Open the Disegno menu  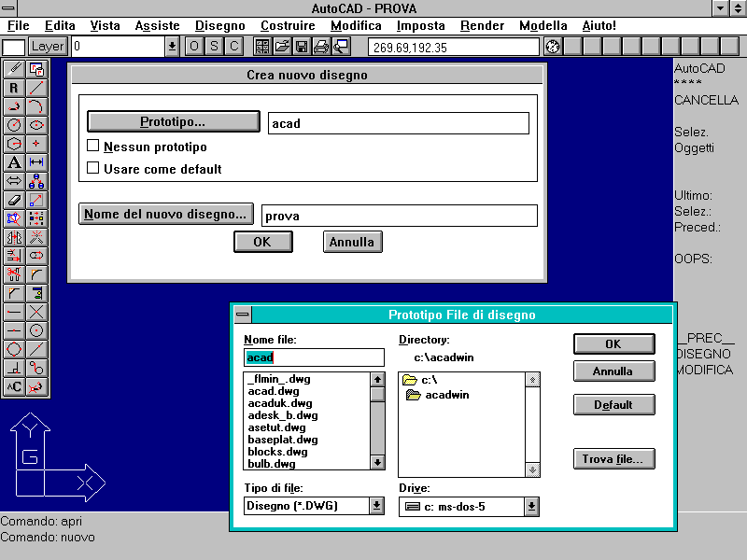(x=220, y=26)
